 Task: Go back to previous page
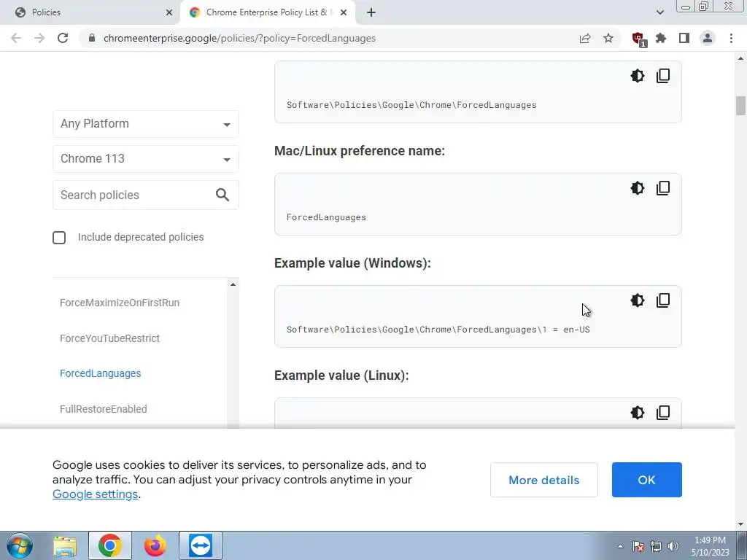[16, 38]
